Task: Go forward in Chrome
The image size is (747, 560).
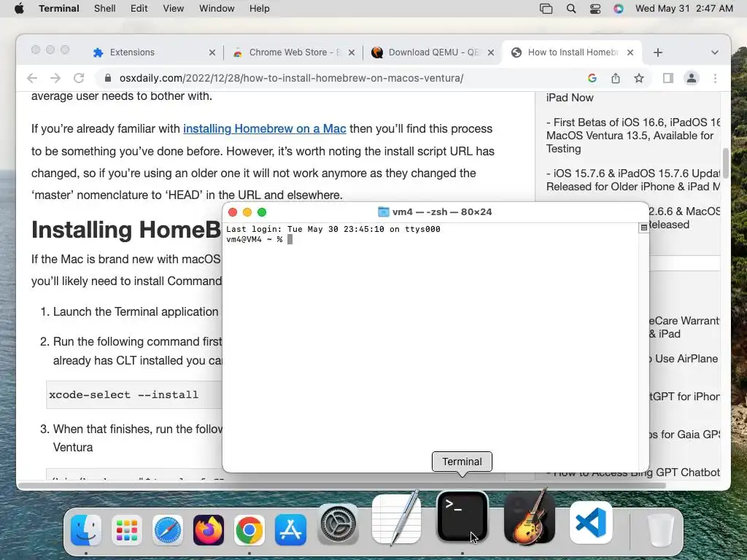Action: click(55, 78)
